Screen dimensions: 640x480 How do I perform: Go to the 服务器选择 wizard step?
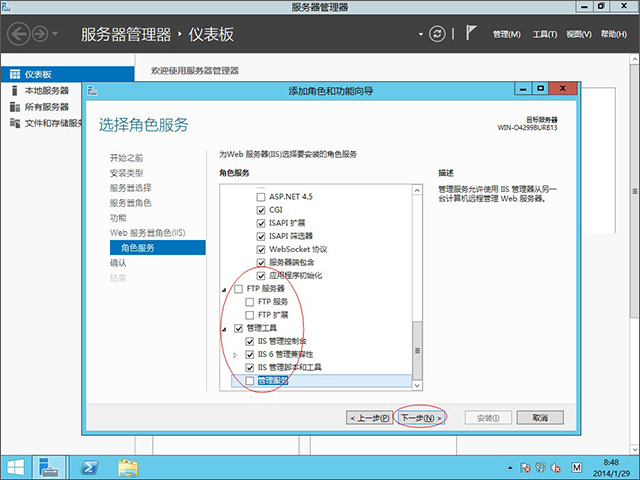click(x=131, y=188)
